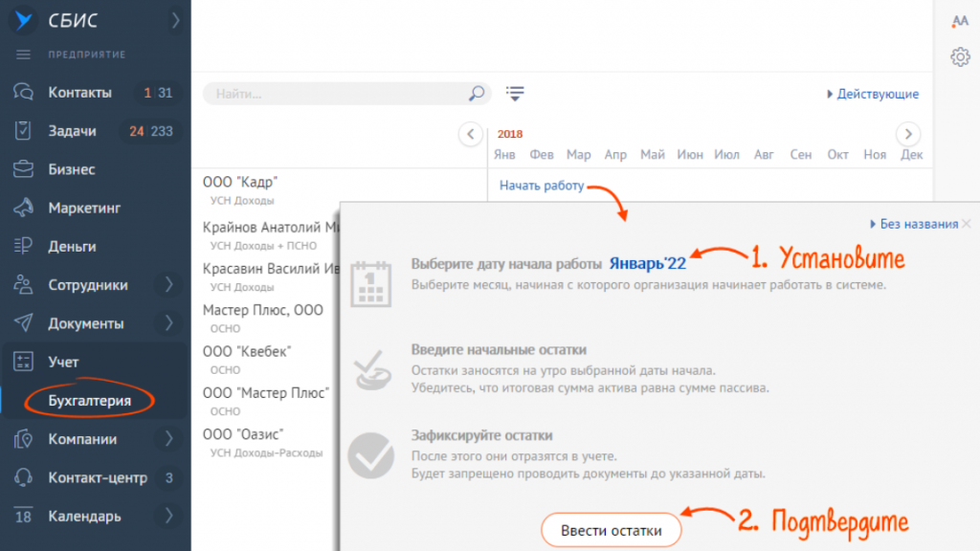Select Бухгалтерия under Учет
980x551 pixels.
[x=90, y=401]
